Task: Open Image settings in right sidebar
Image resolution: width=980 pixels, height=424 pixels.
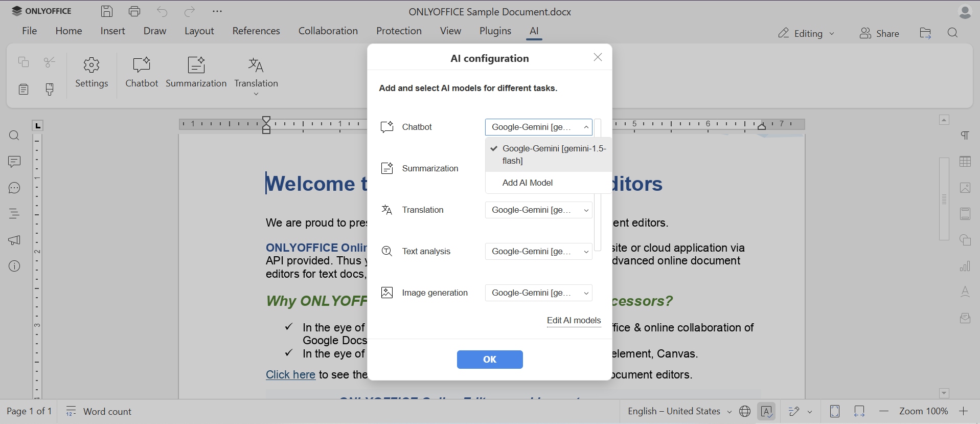Action: [x=965, y=188]
